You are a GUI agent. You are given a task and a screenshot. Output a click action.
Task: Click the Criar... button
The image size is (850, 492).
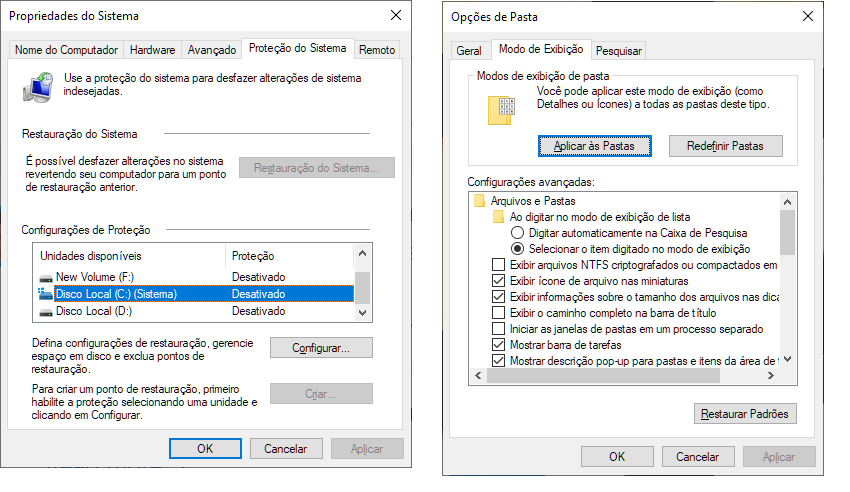coord(321,394)
